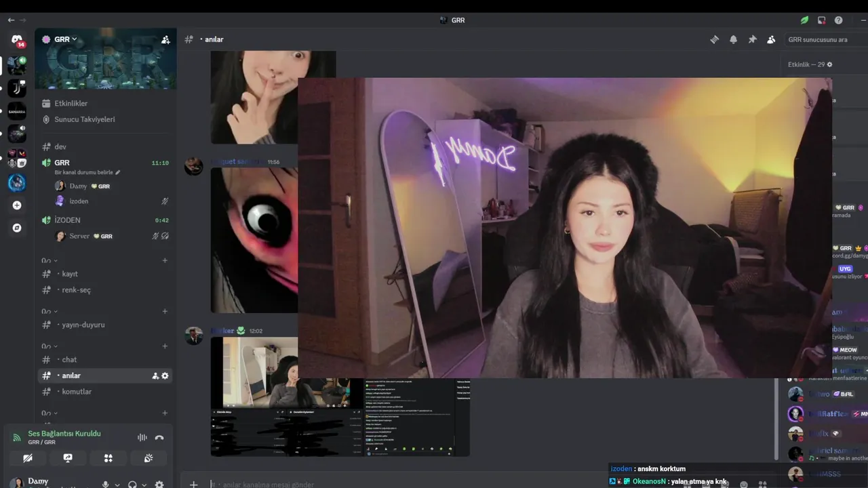Screen dimensions: 868x488
Task: Open notification settings bell icon
Action: tap(733, 40)
